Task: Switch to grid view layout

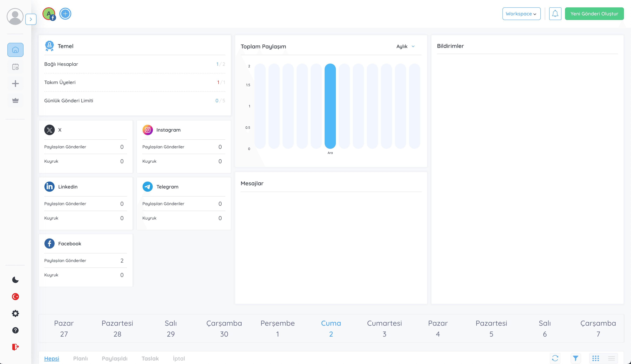Action: [x=596, y=358]
